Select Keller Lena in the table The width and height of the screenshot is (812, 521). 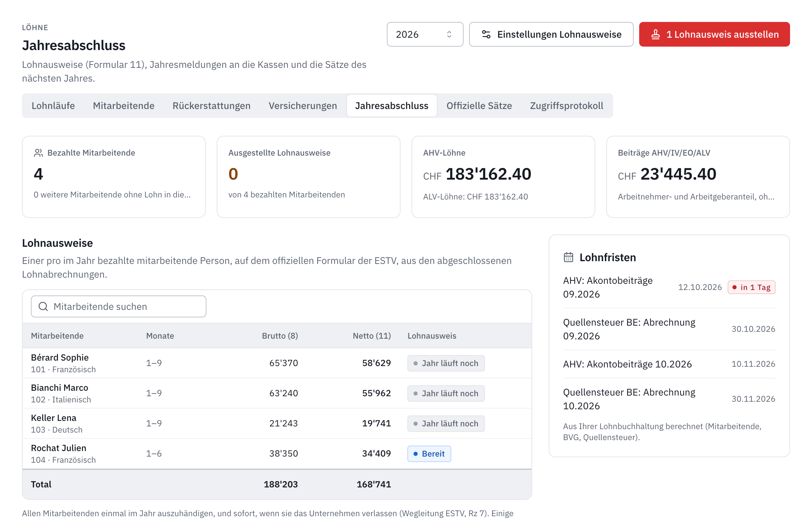[53, 418]
